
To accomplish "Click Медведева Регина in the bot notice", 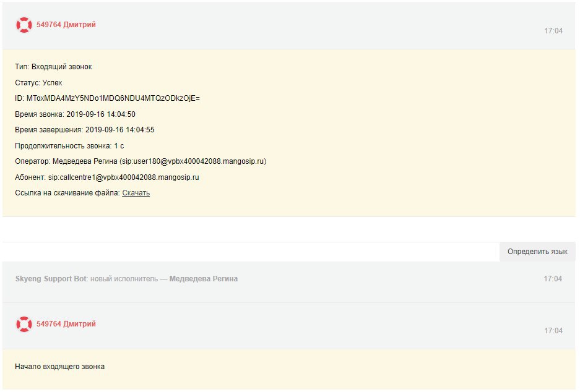I will click(x=204, y=279).
